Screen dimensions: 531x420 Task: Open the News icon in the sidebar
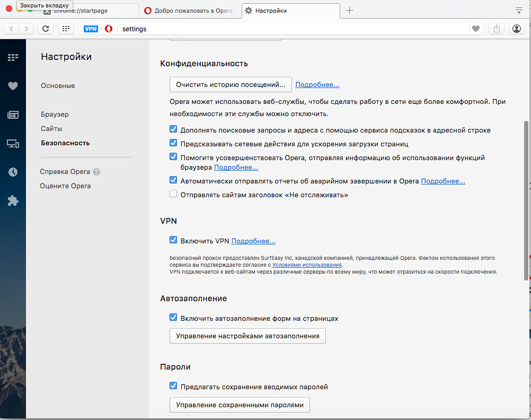pyautogui.click(x=13, y=115)
